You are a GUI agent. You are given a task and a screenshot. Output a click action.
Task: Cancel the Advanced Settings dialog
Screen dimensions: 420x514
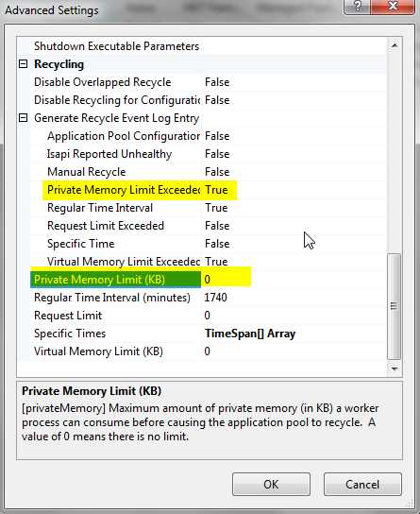pos(362,484)
